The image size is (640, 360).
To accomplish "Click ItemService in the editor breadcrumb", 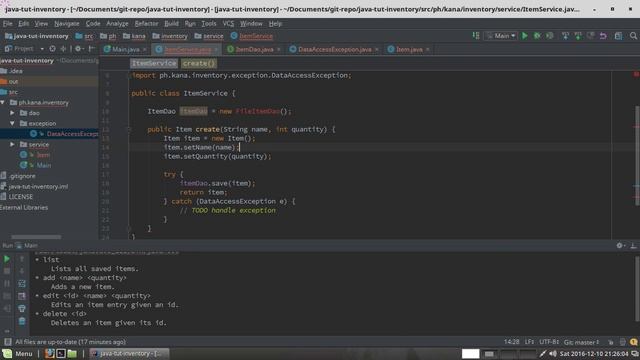I will [154, 63].
